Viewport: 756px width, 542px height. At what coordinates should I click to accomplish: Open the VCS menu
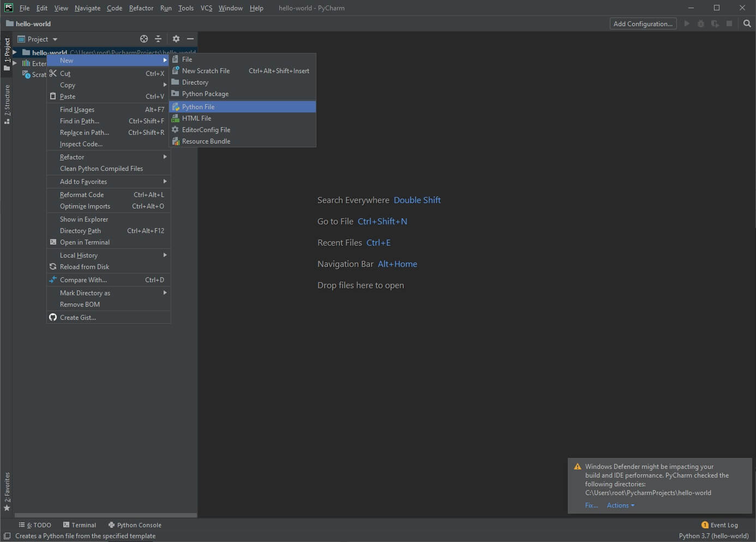(x=206, y=8)
